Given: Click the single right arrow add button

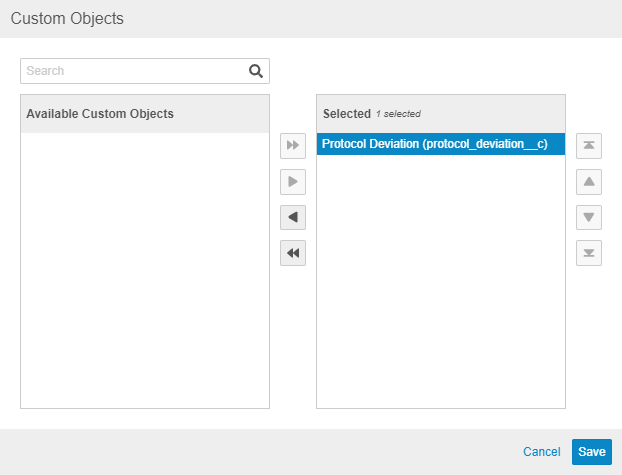Looking at the screenshot, I should tap(293, 182).
